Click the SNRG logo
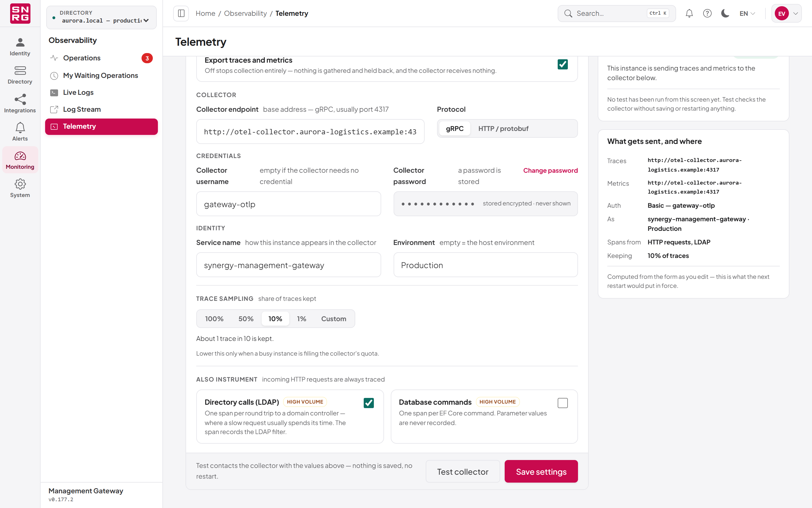Viewport: 812px width, 508px height. (20, 14)
